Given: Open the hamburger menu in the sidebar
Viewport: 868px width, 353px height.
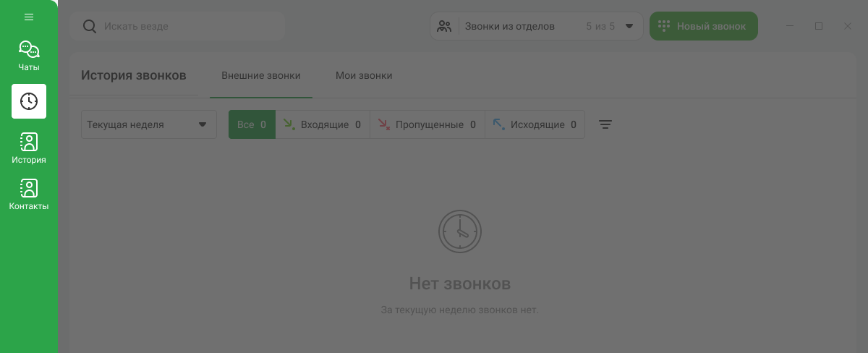Looking at the screenshot, I should 29,17.
